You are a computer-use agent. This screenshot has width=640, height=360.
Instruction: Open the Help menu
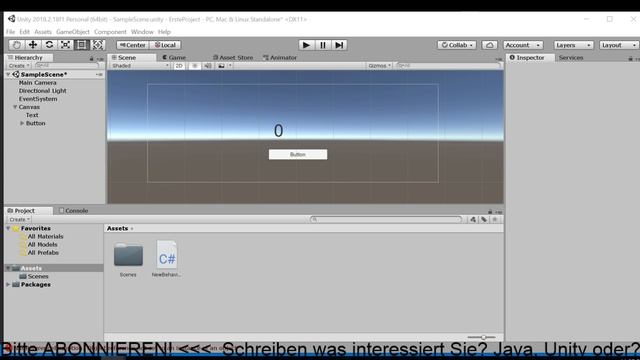(x=164, y=32)
